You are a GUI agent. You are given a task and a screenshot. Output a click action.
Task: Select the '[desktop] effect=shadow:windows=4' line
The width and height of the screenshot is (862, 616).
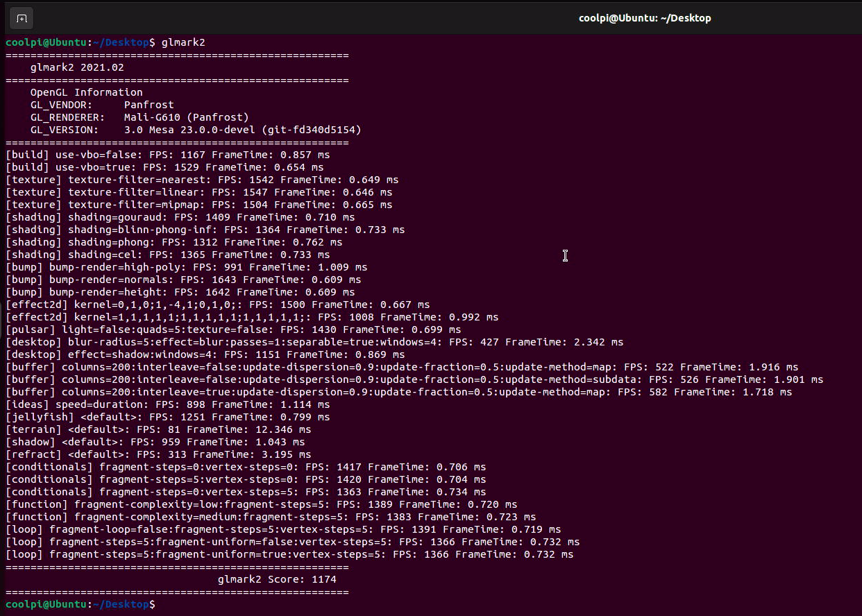205,354
